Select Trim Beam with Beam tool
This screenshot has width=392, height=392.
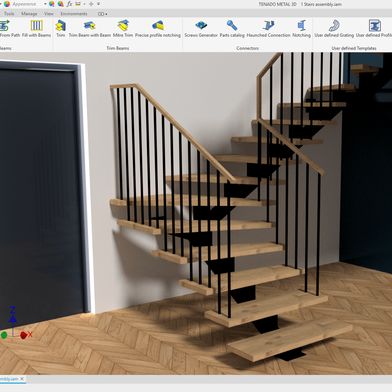[x=90, y=29]
